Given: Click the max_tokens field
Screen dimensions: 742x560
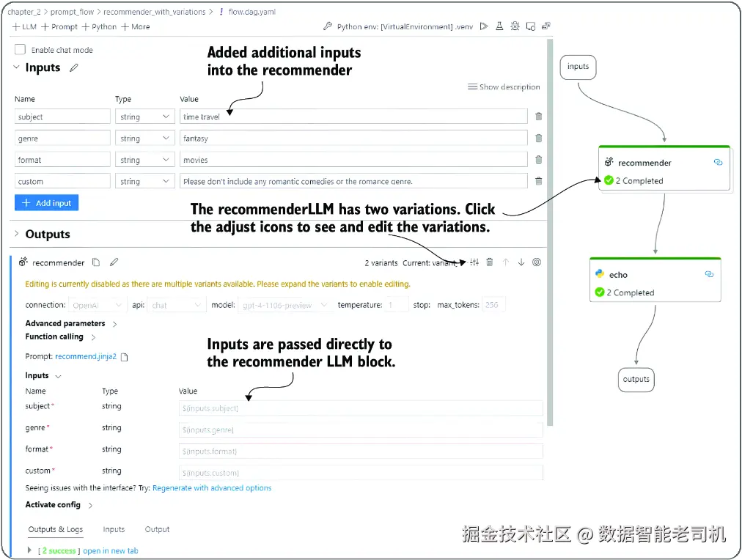Looking at the screenshot, I should pyautogui.click(x=493, y=305).
